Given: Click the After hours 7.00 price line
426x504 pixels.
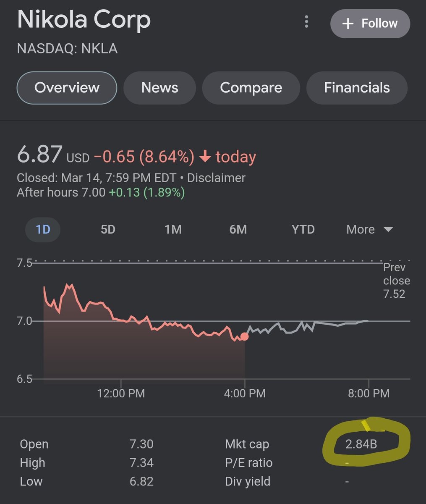Looking at the screenshot, I should coord(101,193).
